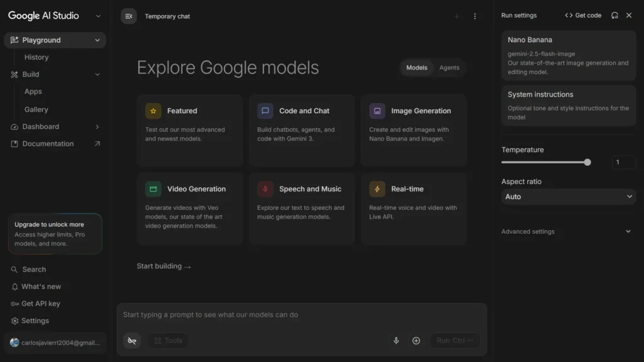Click the Speech and Music microphone icon
Viewport: 644px width, 362px height.
(265, 189)
